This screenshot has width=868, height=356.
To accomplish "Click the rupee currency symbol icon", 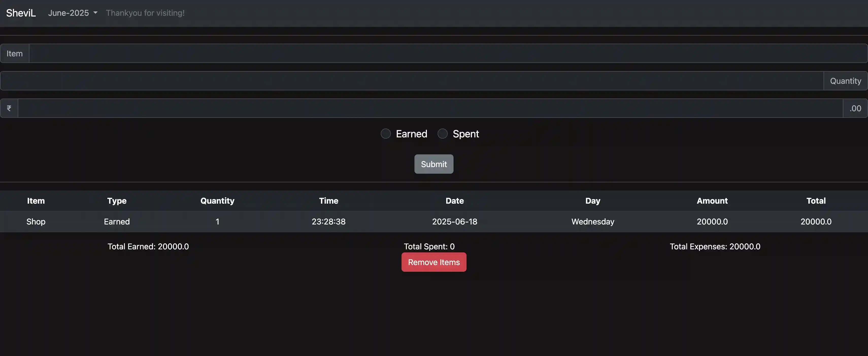I will click(9, 108).
